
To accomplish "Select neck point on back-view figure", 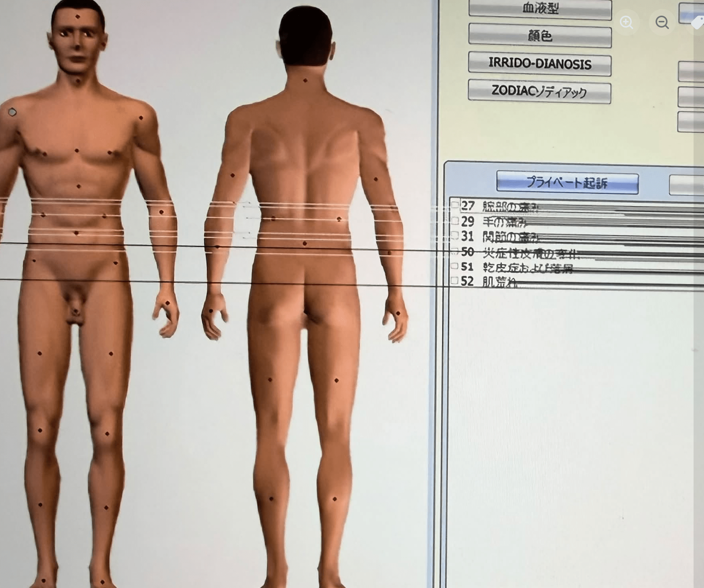I will 305,80.
